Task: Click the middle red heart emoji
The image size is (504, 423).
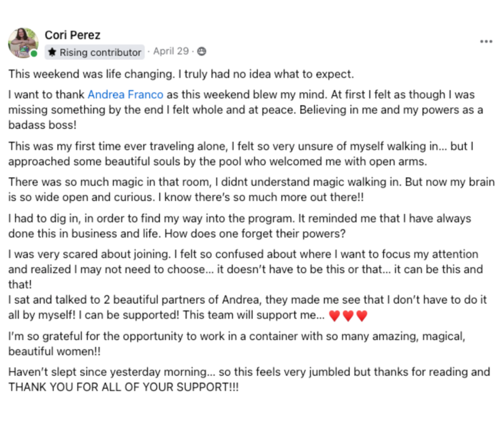Action: coord(348,316)
